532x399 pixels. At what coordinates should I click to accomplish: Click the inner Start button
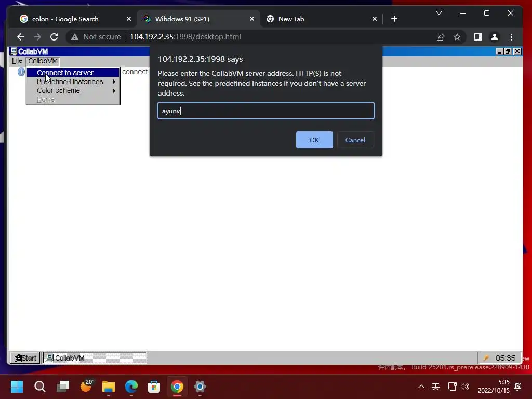click(x=25, y=358)
